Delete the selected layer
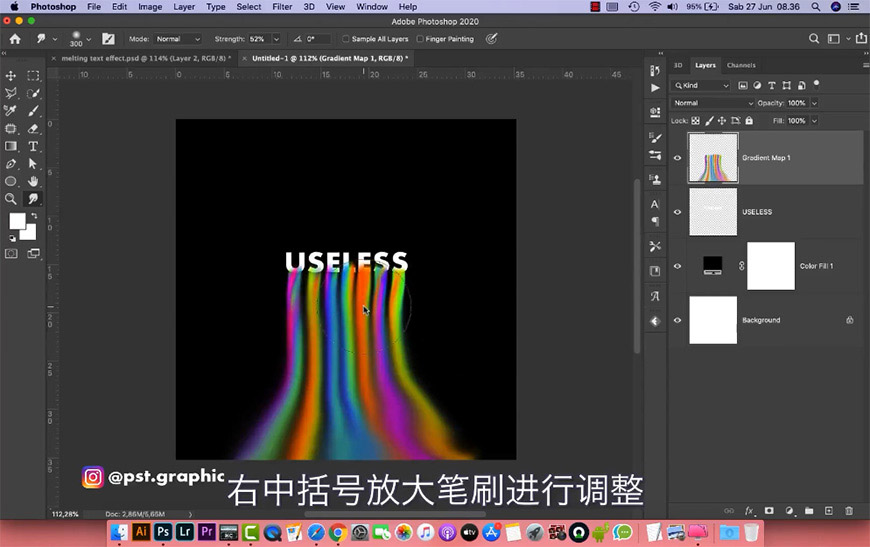Screen dimensions: 870x547 tap(849, 510)
